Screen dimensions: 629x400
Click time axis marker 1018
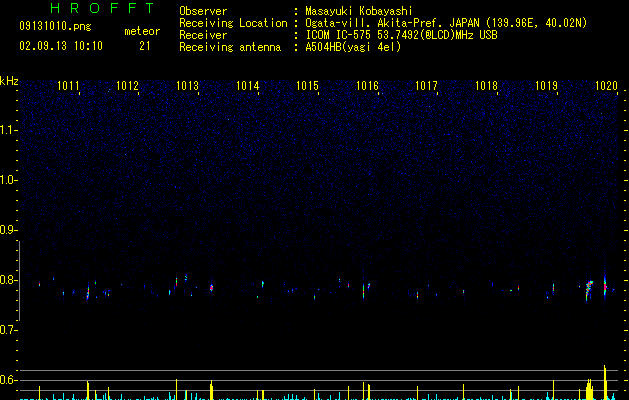[x=486, y=86]
